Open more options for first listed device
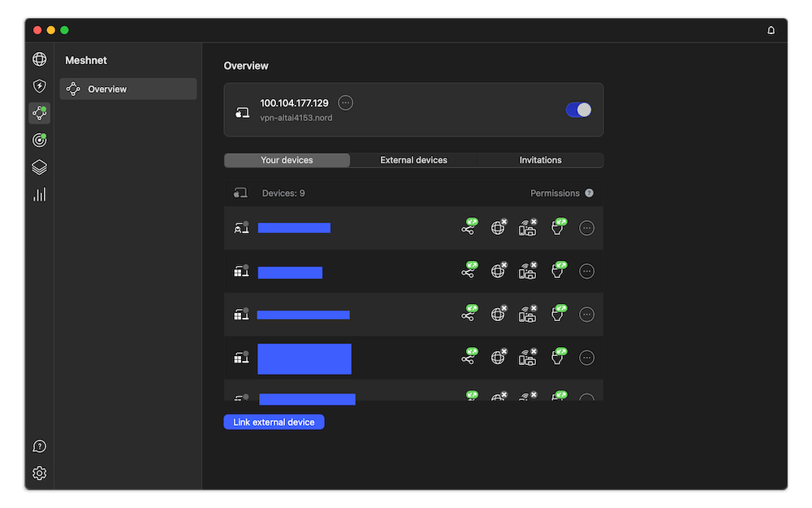The image size is (812, 508). (586, 228)
